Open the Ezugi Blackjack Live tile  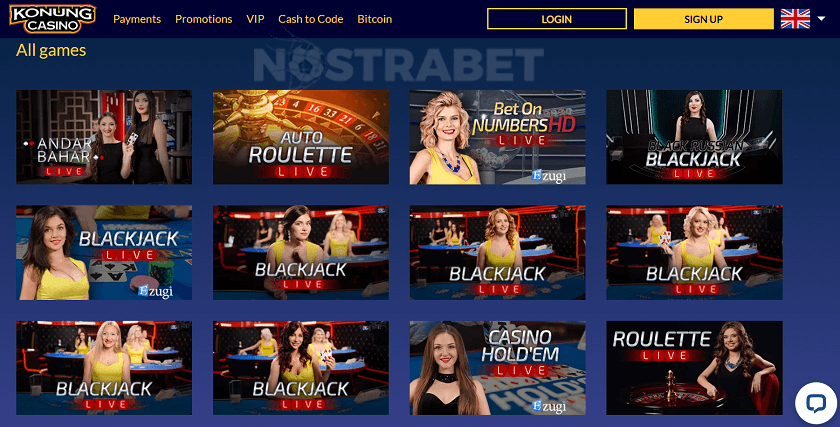pyautogui.click(x=104, y=252)
